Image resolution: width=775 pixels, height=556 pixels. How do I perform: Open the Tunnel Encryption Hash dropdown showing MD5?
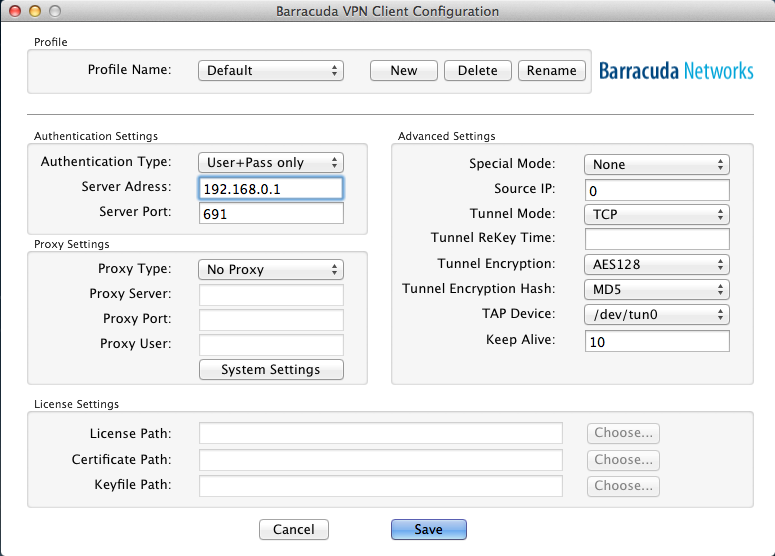[x=657, y=290]
